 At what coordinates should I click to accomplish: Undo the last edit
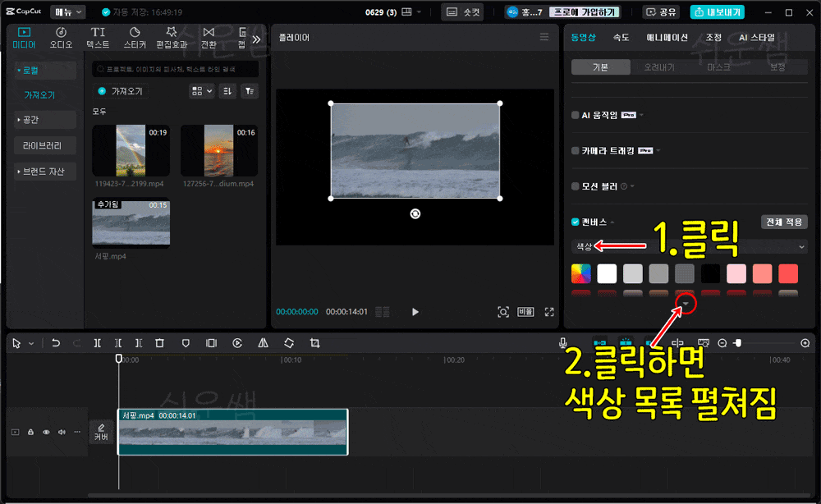pos(56,343)
